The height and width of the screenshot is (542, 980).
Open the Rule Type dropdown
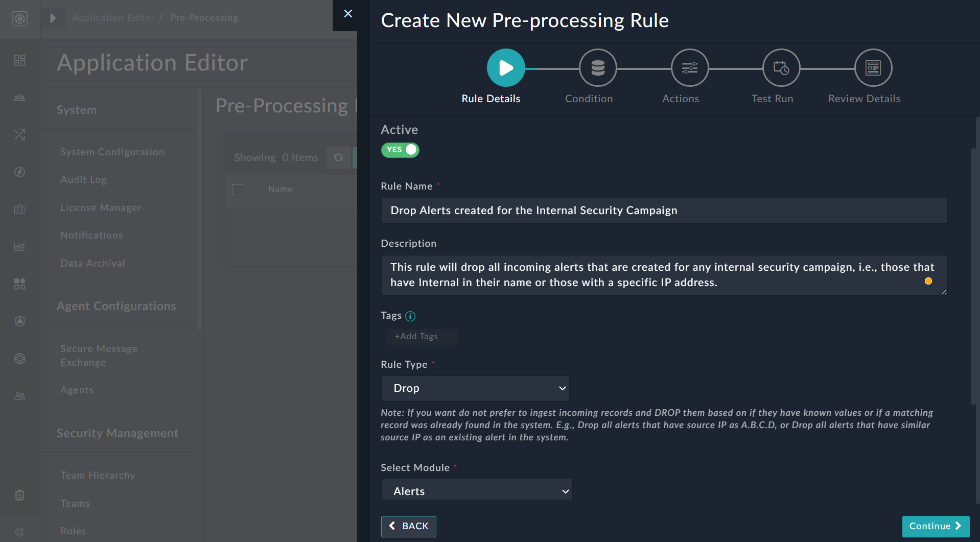475,388
